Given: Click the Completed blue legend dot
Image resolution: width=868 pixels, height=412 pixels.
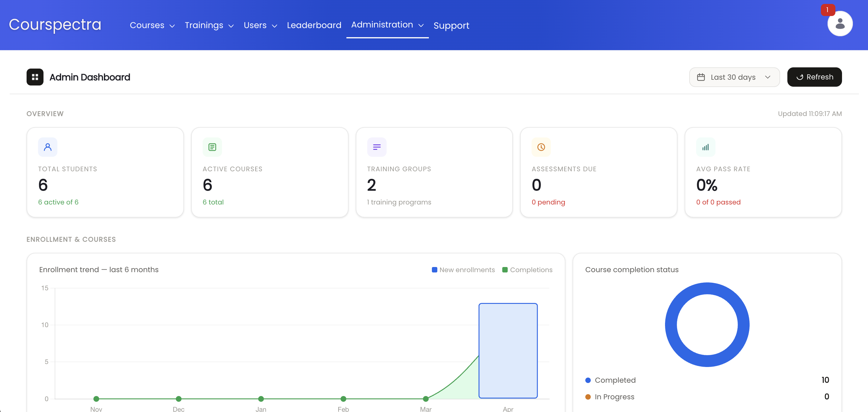Looking at the screenshot, I should pos(588,380).
